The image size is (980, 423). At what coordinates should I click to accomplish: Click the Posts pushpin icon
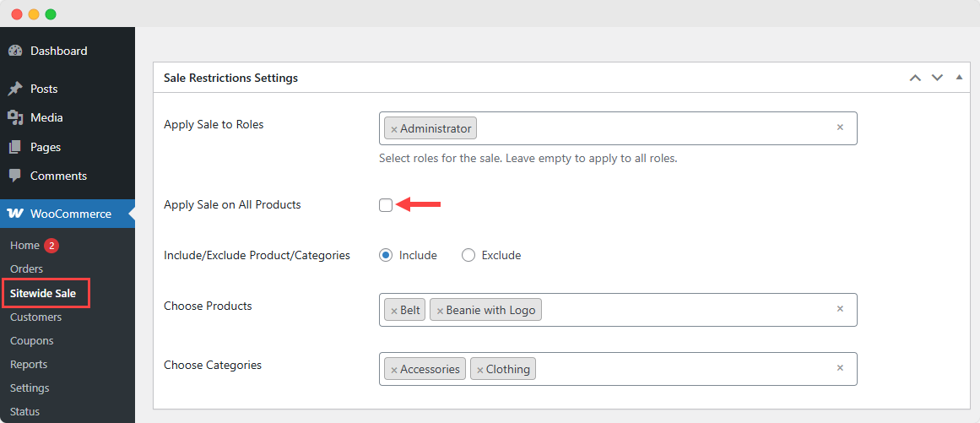tap(15, 89)
